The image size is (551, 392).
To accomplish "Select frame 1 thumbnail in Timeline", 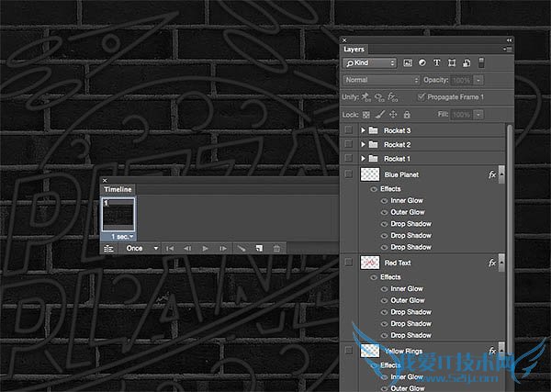I will coord(118,218).
